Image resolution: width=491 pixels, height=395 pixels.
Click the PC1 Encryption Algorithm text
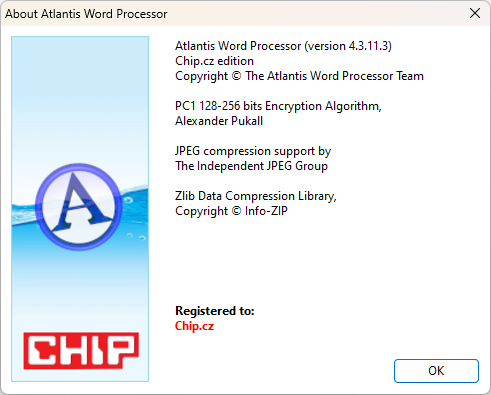[x=278, y=106]
